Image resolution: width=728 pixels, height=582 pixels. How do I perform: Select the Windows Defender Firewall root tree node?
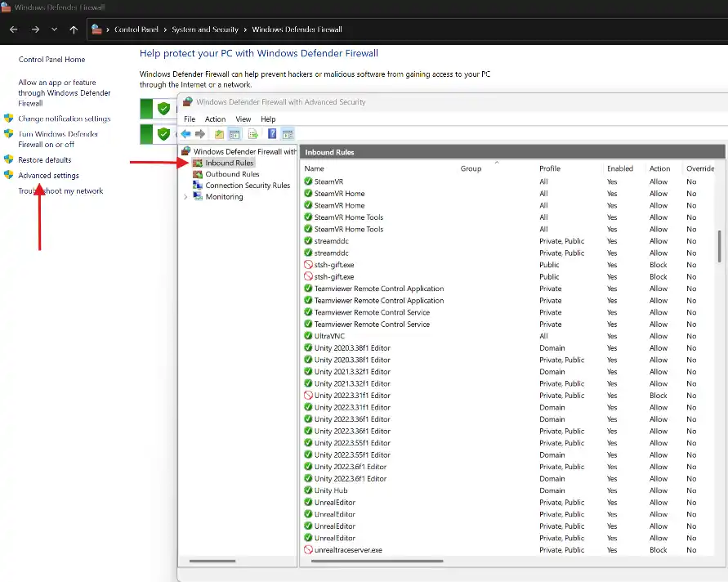(x=244, y=151)
